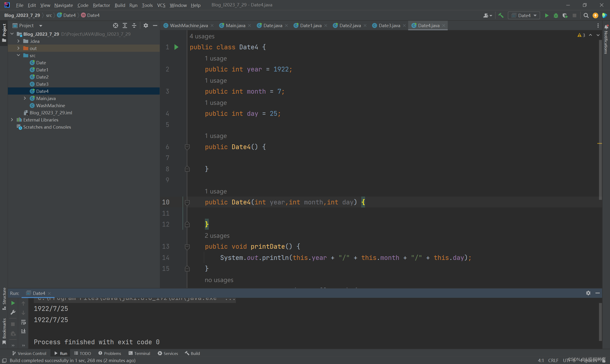Open the Date4 run configuration dropdown

[x=524, y=15]
